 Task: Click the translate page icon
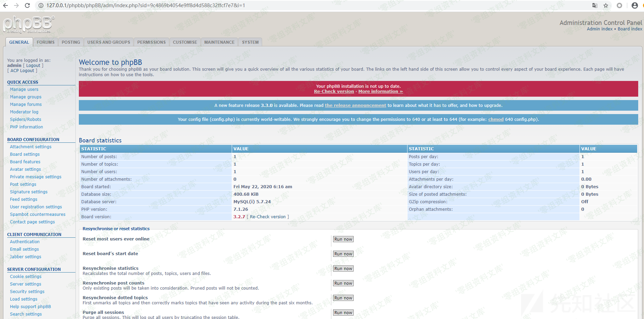tap(595, 5)
